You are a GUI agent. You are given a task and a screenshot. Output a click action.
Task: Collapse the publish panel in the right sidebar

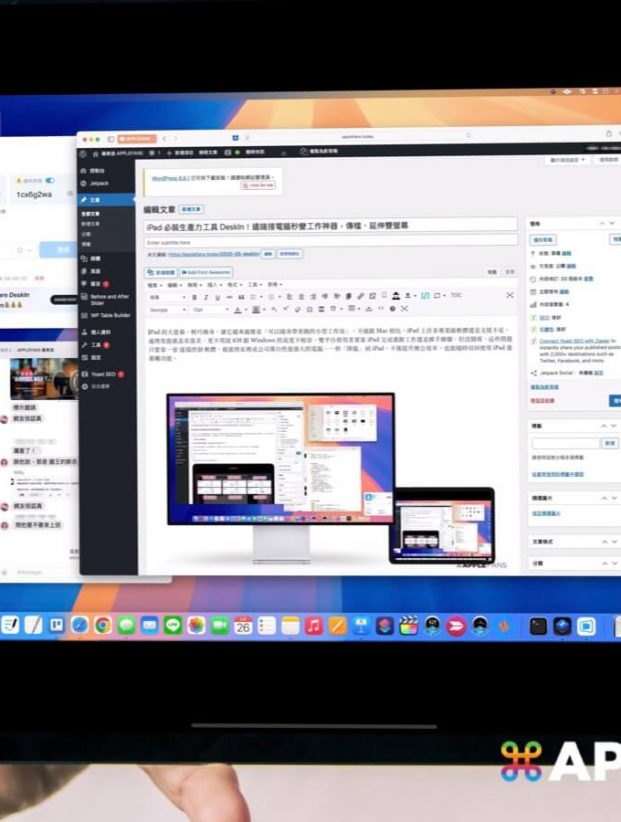612,223
